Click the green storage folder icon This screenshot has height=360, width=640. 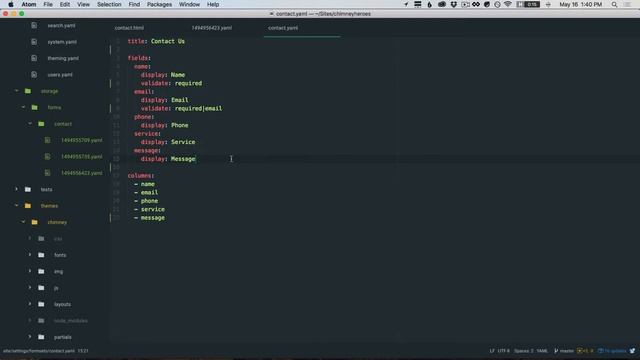click(28, 91)
